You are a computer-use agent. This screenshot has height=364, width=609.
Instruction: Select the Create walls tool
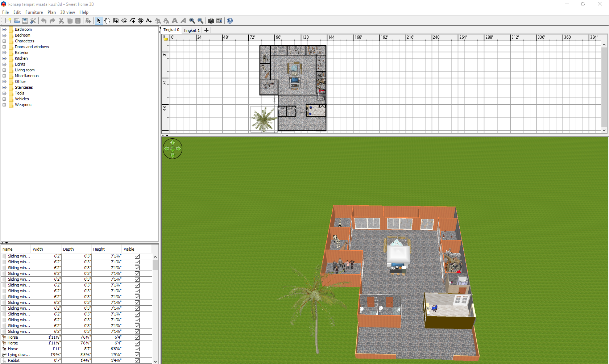[x=116, y=21]
